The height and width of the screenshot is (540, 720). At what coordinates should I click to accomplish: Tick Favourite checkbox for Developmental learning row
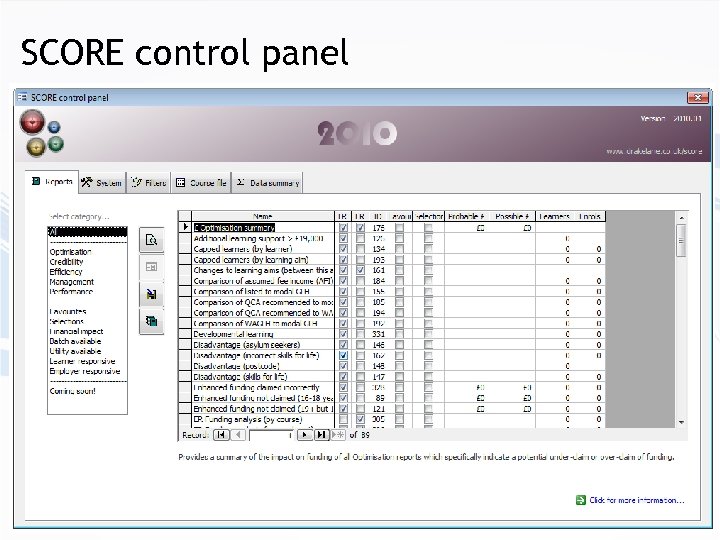coord(399,334)
